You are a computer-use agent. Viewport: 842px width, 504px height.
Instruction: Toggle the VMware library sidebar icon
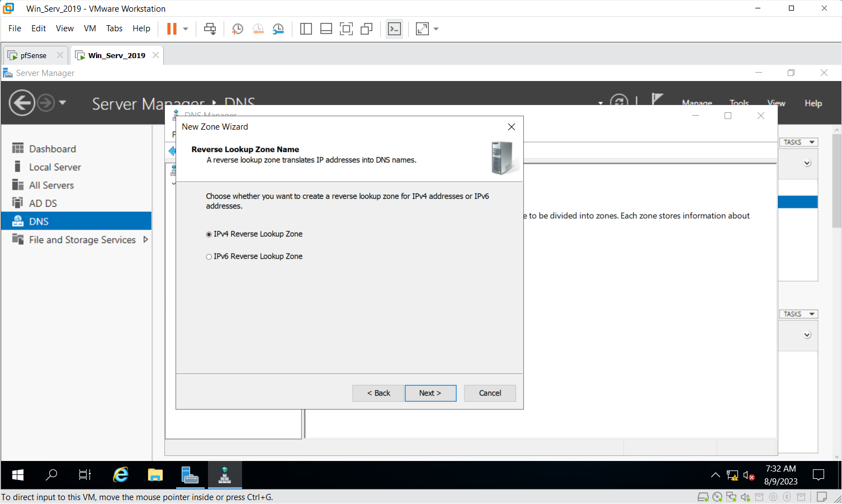coord(306,29)
